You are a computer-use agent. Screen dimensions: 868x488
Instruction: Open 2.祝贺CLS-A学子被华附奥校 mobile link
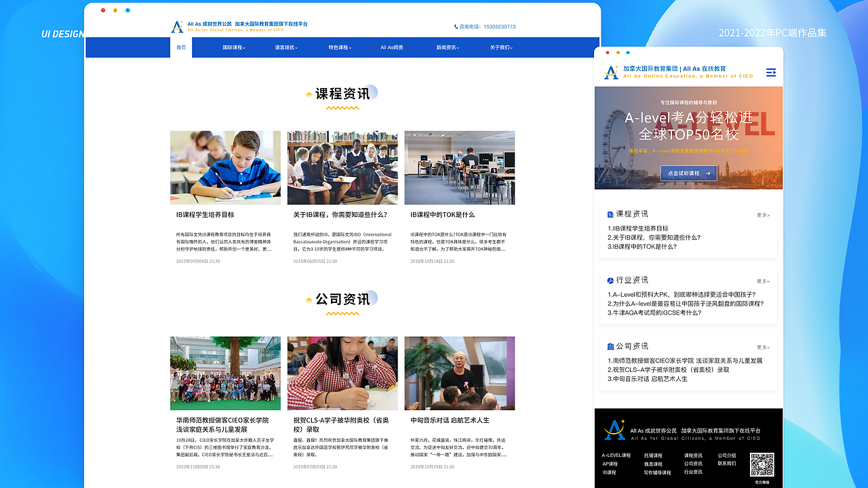coord(669,370)
